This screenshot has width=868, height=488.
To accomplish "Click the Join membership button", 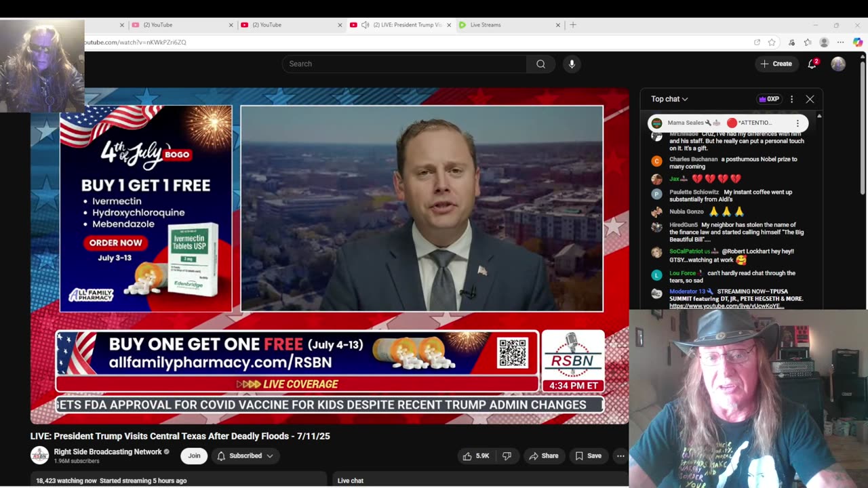I will tap(194, 456).
